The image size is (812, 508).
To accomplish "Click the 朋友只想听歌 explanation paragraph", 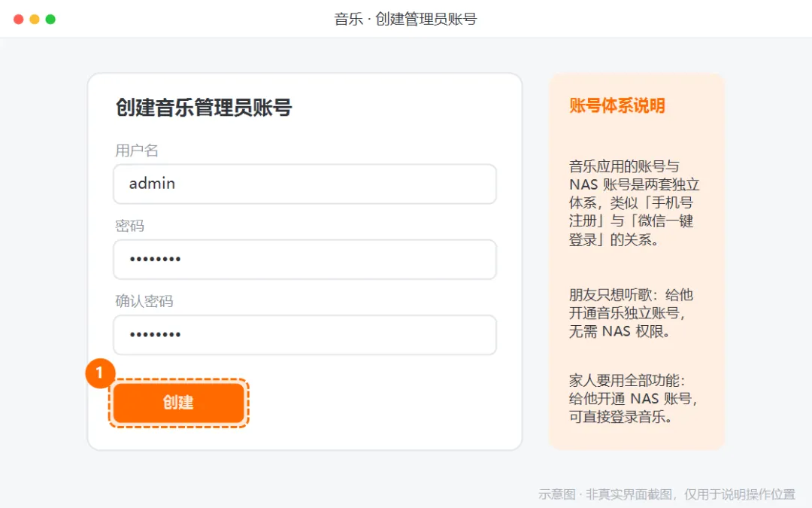I will pyautogui.click(x=631, y=312).
